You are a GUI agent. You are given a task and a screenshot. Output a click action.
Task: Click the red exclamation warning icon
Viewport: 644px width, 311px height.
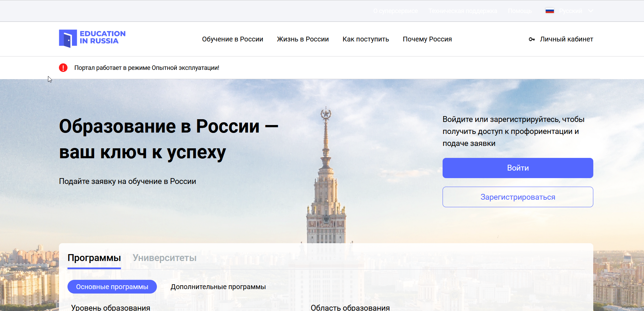tap(63, 68)
